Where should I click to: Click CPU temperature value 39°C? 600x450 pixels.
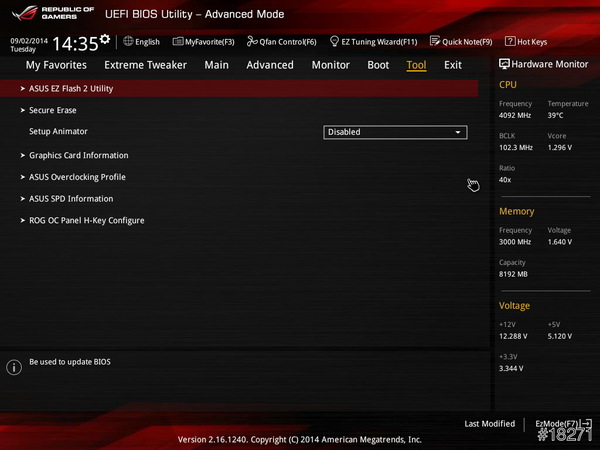click(555, 116)
